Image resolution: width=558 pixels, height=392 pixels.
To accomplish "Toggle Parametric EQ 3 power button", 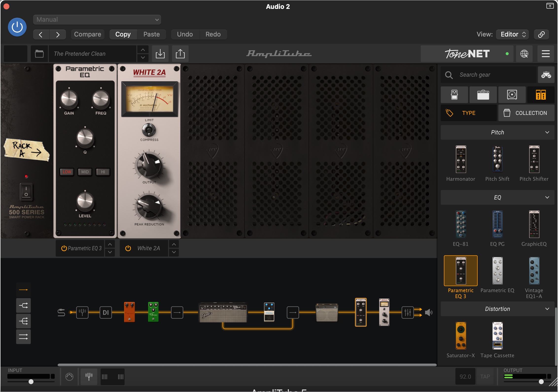I will tap(64, 248).
